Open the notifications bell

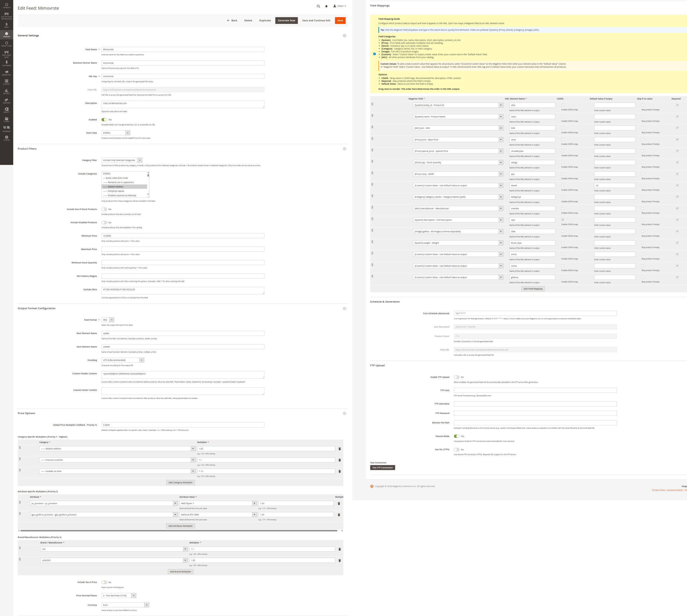pyautogui.click(x=326, y=6)
